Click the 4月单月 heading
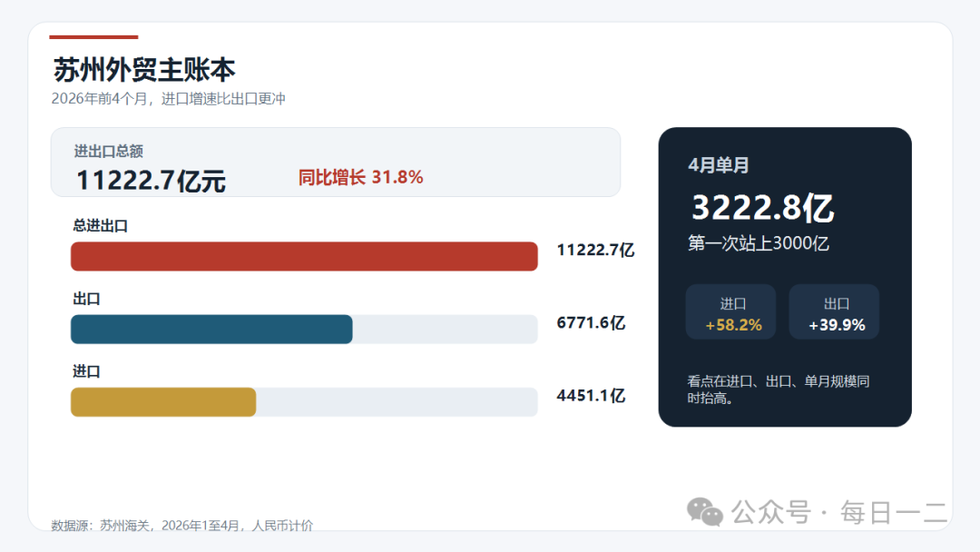The height and width of the screenshot is (552, 980). coord(718,165)
